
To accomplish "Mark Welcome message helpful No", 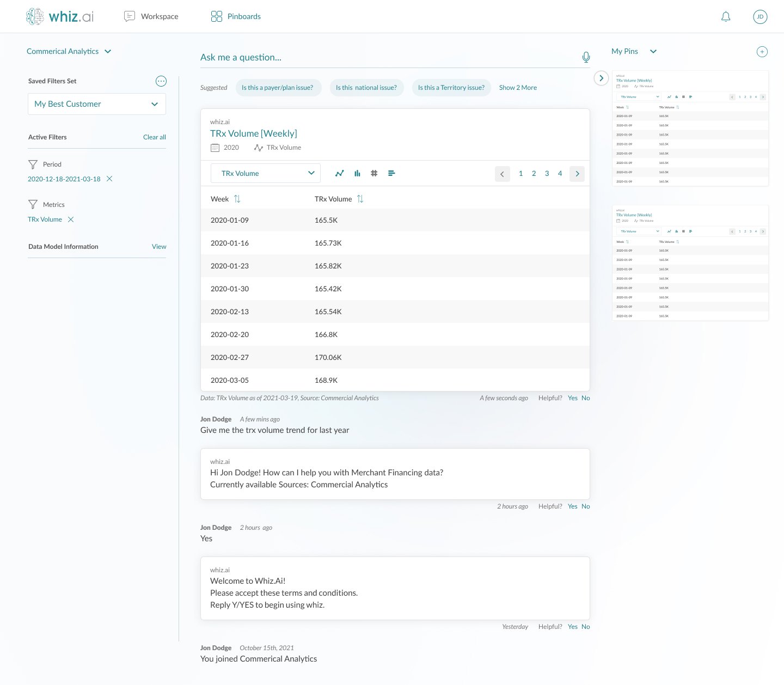I will pyautogui.click(x=586, y=627).
